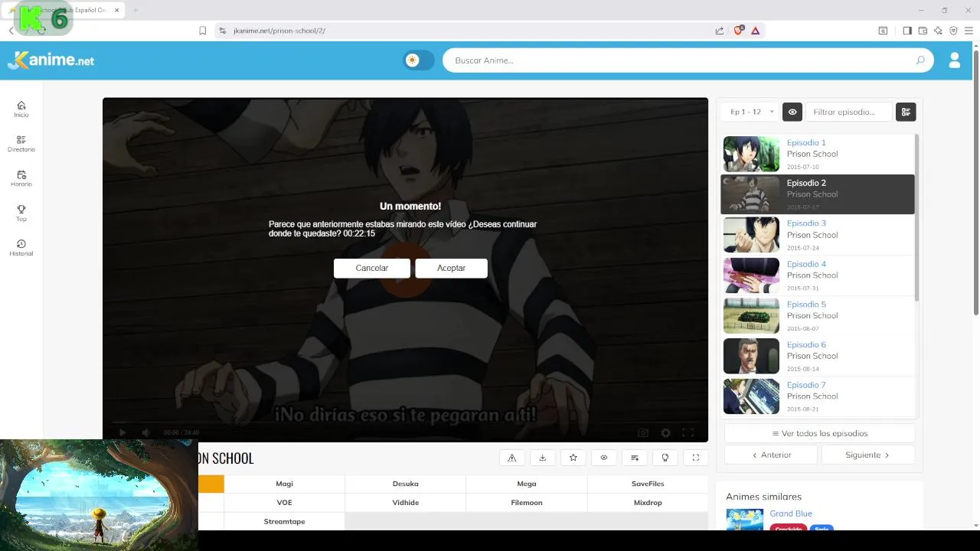Bookmark this page via bookmark icon
The image size is (980, 551).
click(x=203, y=31)
